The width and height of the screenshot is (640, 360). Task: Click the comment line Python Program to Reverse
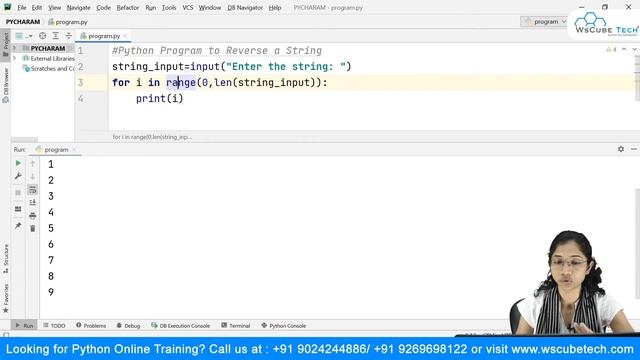217,51
